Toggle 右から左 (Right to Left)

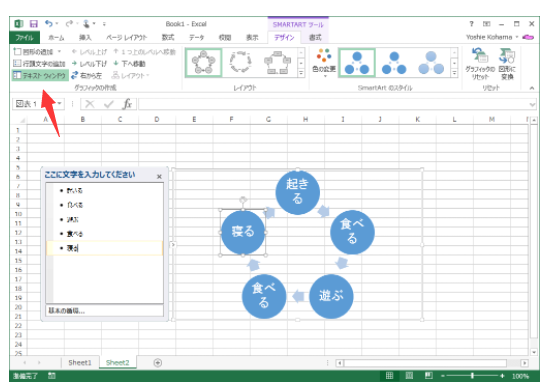click(x=87, y=75)
